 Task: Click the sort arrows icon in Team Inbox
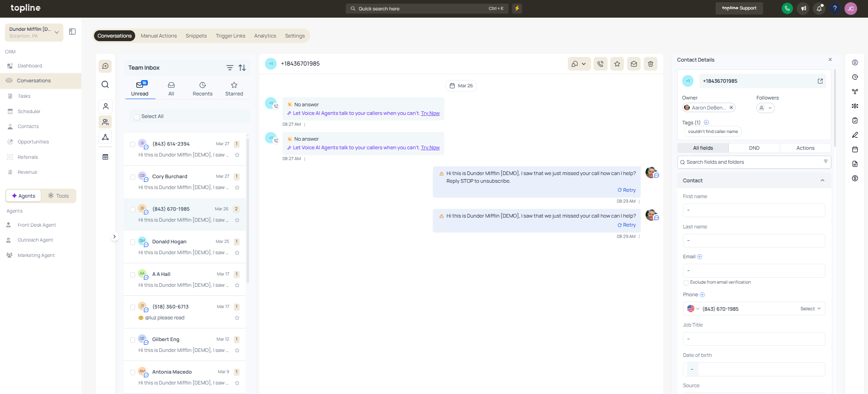pos(242,68)
